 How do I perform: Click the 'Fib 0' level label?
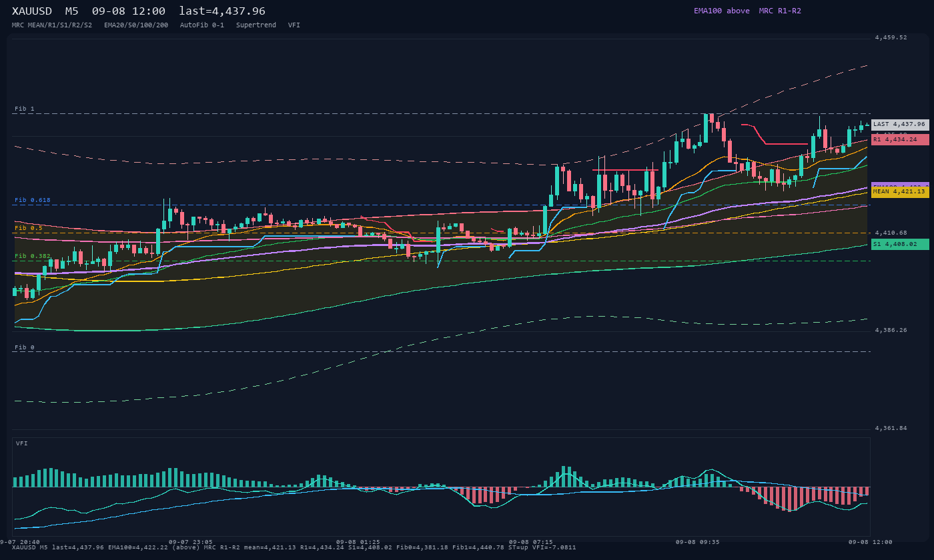click(25, 347)
